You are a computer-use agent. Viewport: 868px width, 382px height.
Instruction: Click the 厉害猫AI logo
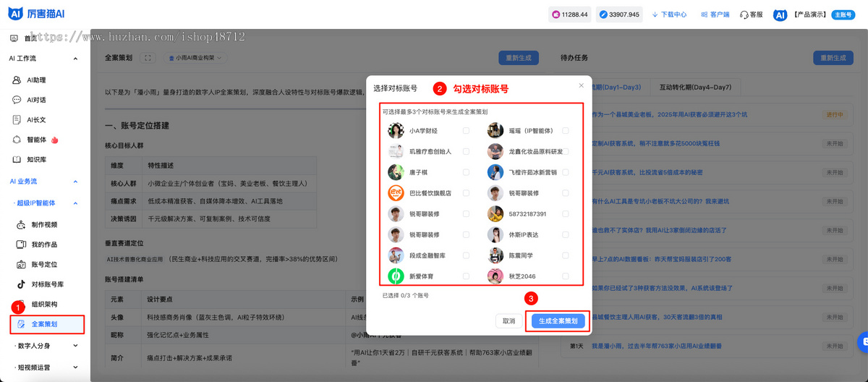[37, 14]
